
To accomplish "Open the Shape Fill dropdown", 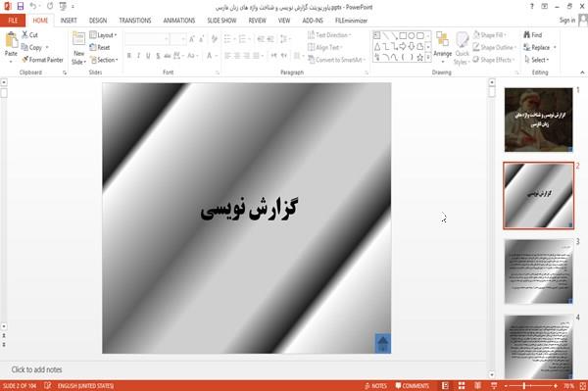I will coord(490,35).
